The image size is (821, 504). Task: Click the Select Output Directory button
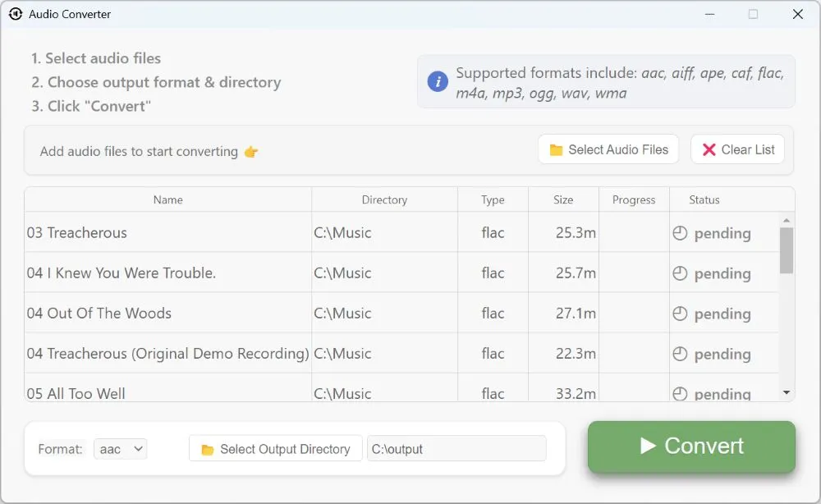pos(275,448)
